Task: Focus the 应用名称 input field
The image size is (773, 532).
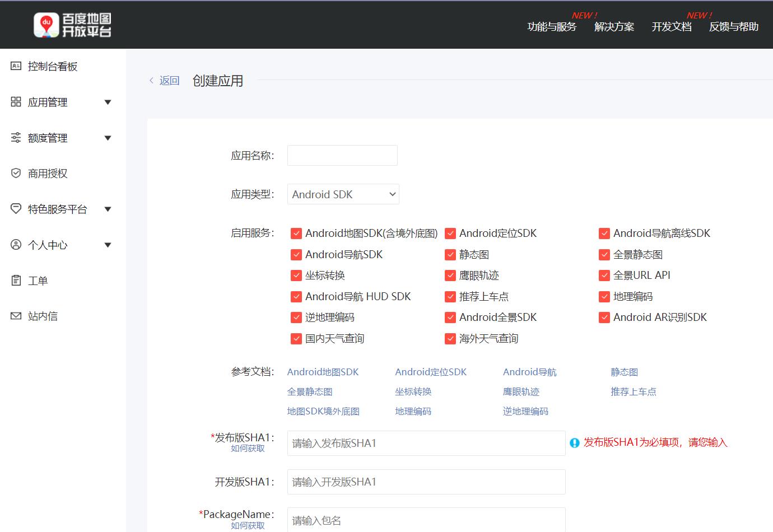Action: [x=342, y=156]
